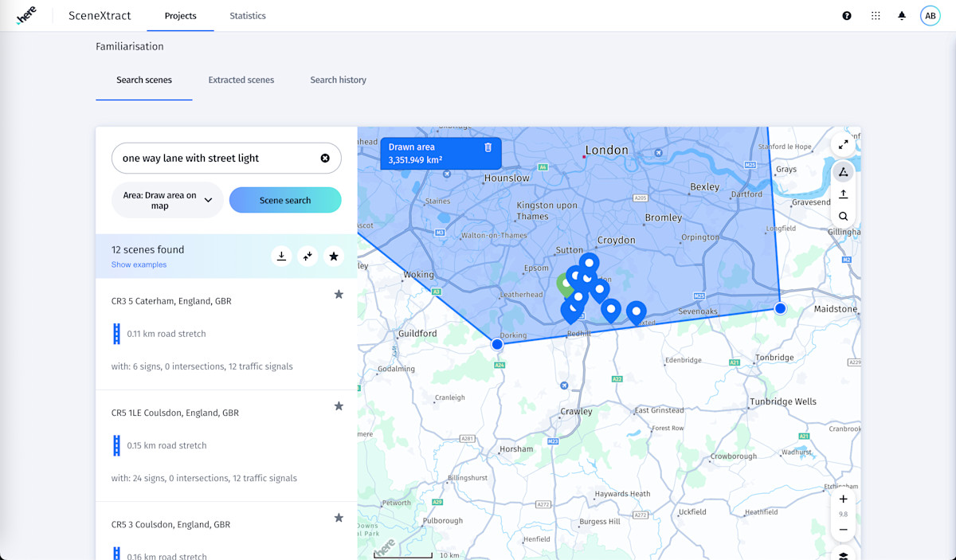Open the Extracted scenes tab
The width and height of the screenshot is (956, 560).
click(241, 80)
